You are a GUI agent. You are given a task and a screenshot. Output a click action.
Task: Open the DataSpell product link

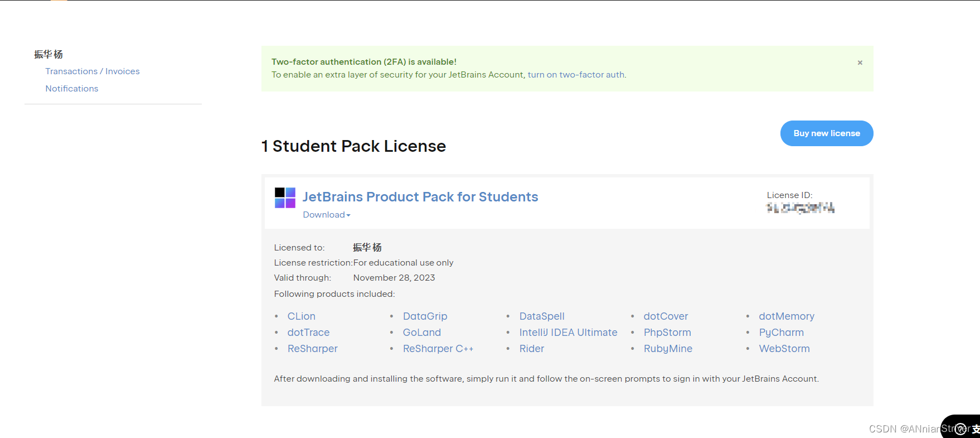click(x=542, y=316)
